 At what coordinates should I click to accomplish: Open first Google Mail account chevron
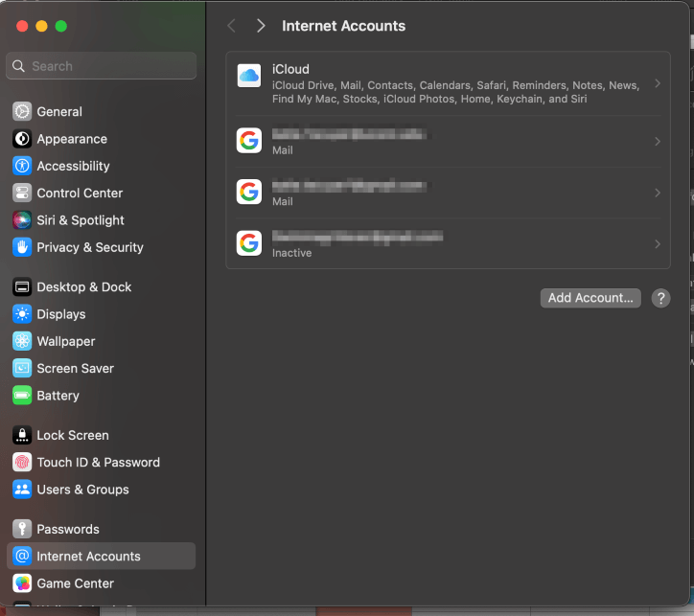point(658,142)
